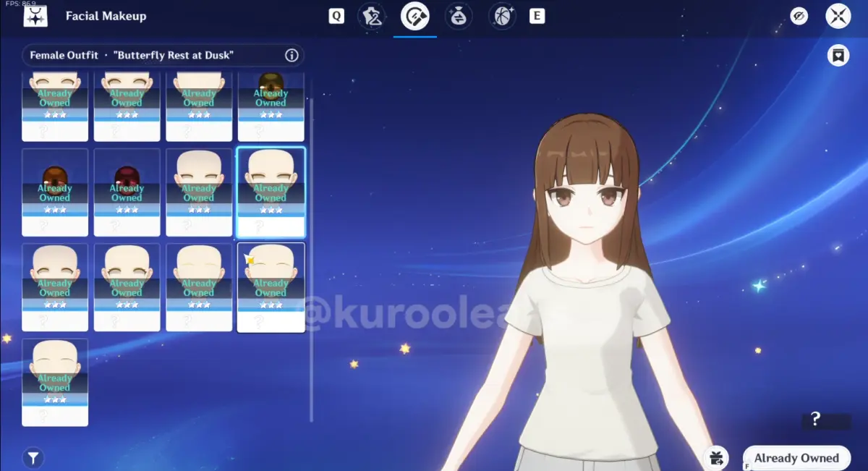Open the money bag exchange tab

click(x=459, y=16)
